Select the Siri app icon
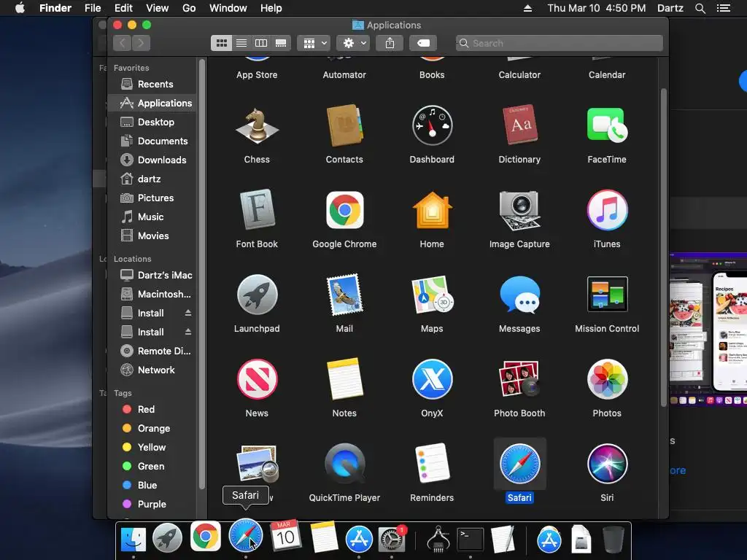The width and height of the screenshot is (747, 560). click(607, 464)
